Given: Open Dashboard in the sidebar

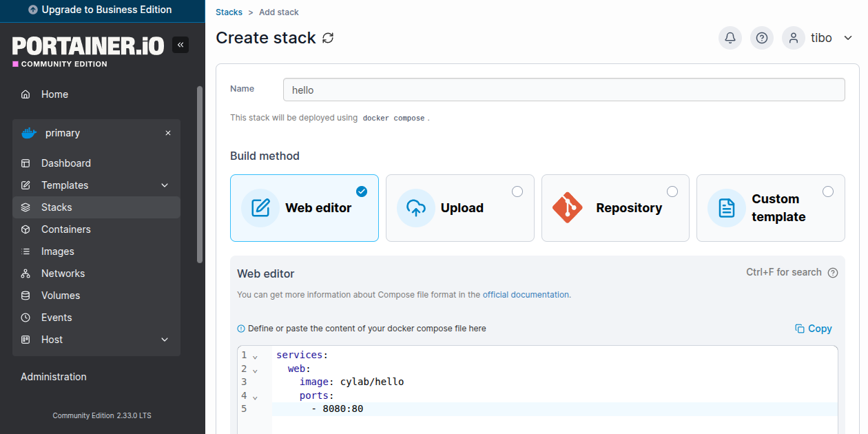Looking at the screenshot, I should 96,163.
